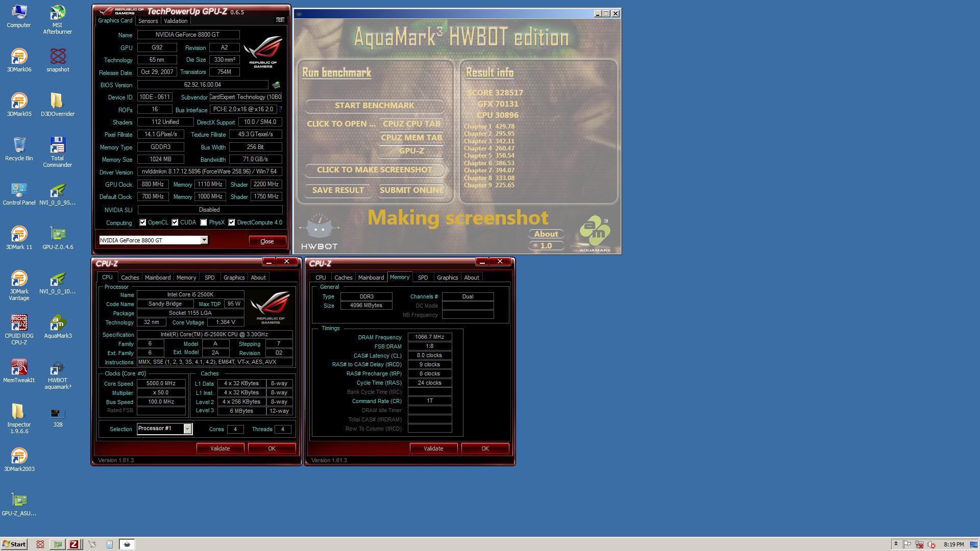Viewport: 980px width, 551px height.
Task: Open the snapshot desktop icon
Action: [58, 60]
